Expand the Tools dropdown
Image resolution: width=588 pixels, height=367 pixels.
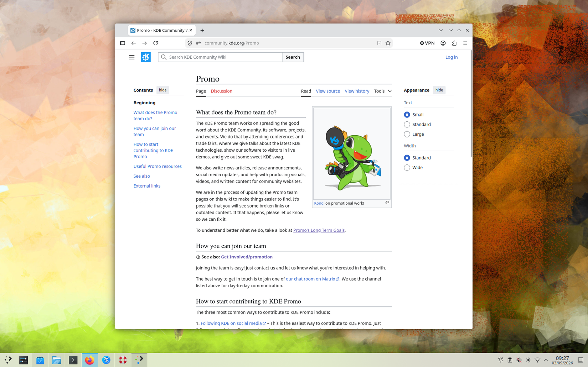click(x=383, y=91)
